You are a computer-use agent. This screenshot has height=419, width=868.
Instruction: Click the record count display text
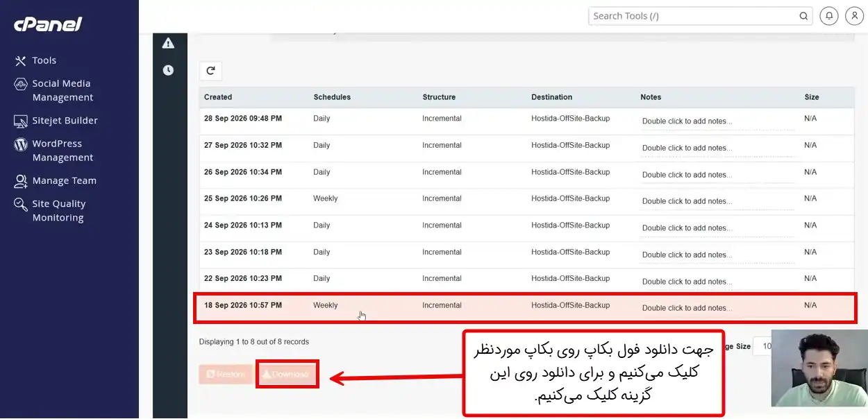pyautogui.click(x=254, y=342)
